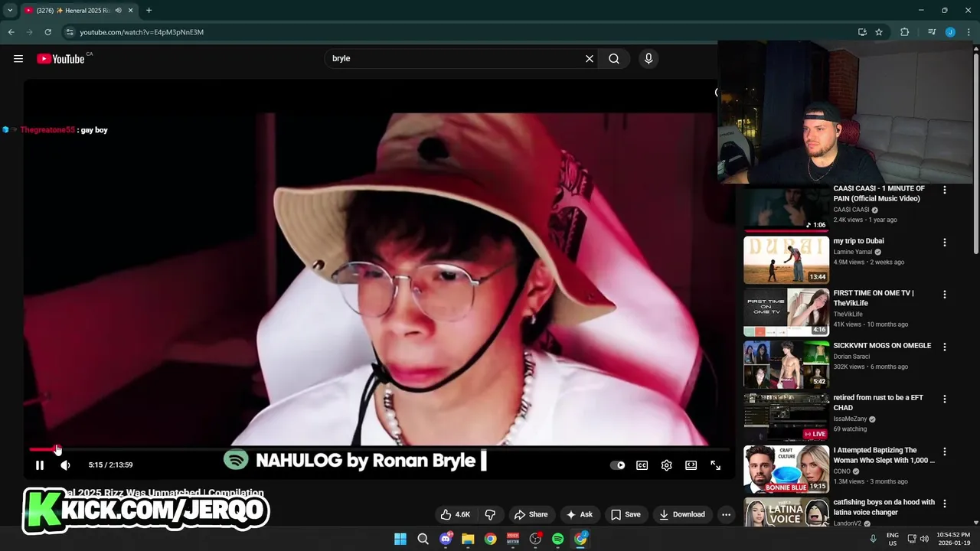Dislike the video
The width and height of the screenshot is (980, 551).
pyautogui.click(x=491, y=514)
